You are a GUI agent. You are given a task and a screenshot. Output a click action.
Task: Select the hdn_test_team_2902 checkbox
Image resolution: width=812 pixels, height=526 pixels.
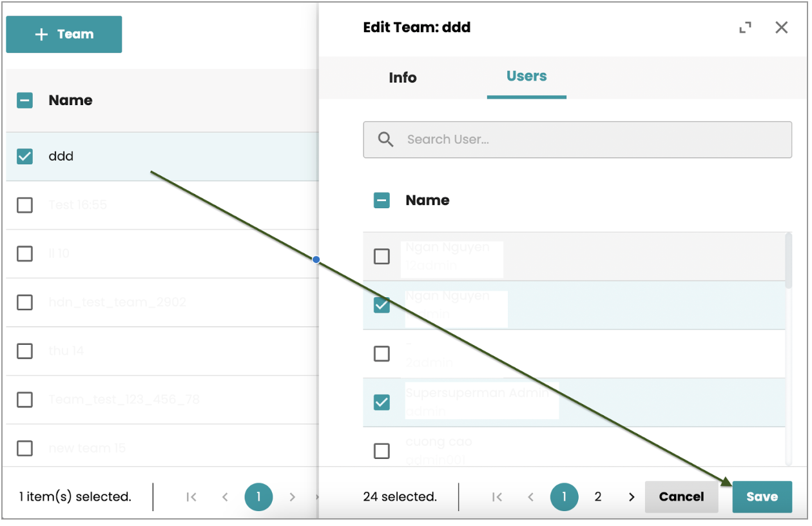[24, 302]
